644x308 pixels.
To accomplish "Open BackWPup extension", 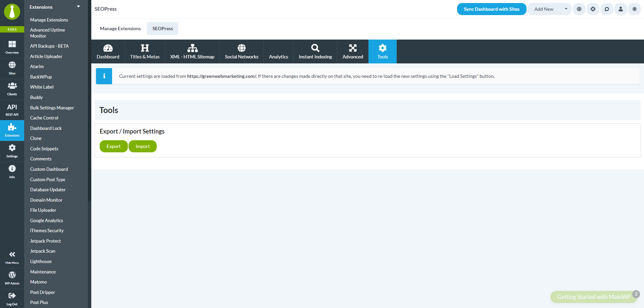I will [x=41, y=77].
